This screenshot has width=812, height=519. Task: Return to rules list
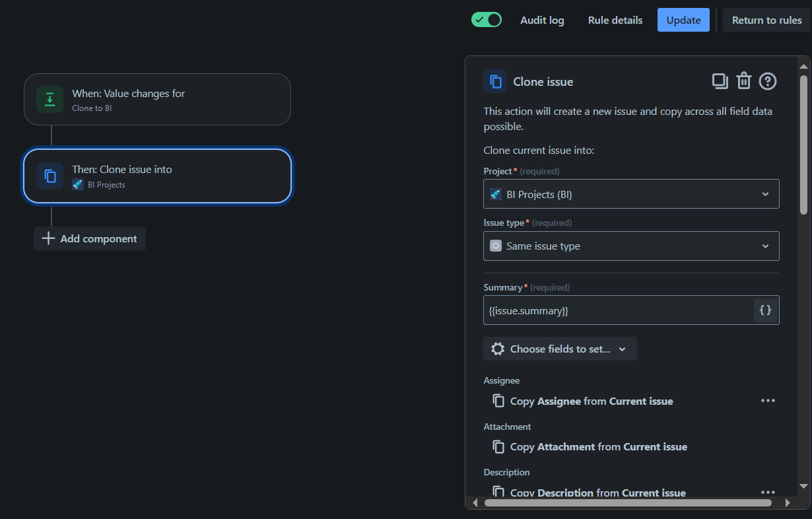(766, 20)
